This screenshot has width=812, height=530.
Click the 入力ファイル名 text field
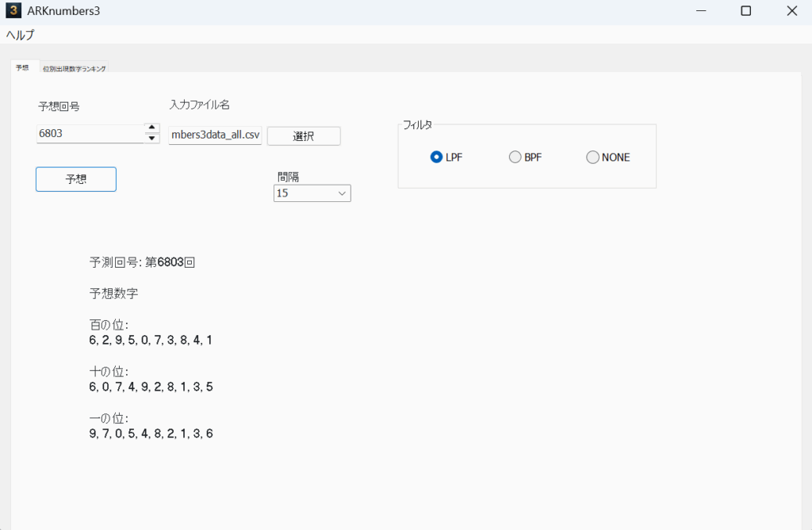point(215,135)
